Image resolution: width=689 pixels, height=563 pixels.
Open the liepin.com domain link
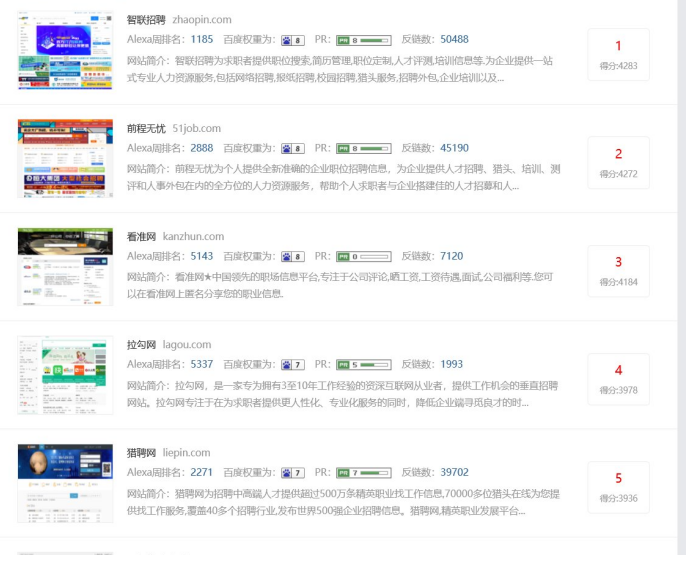186,453
